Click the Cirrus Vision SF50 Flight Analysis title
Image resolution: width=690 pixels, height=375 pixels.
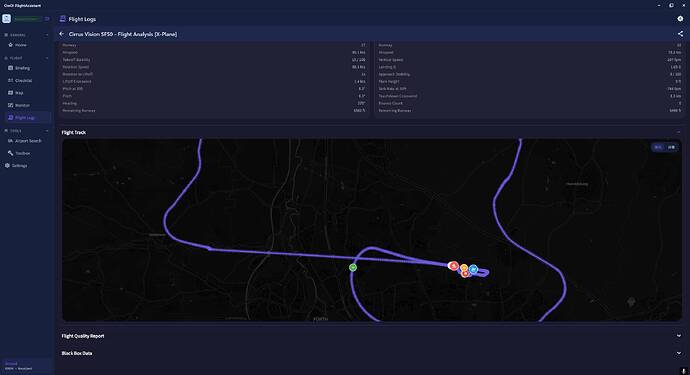pos(123,34)
